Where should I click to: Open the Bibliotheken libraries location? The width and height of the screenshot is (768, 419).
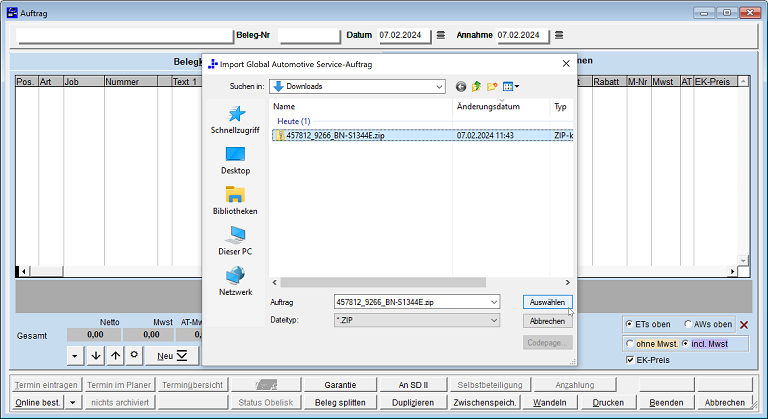pyautogui.click(x=235, y=200)
